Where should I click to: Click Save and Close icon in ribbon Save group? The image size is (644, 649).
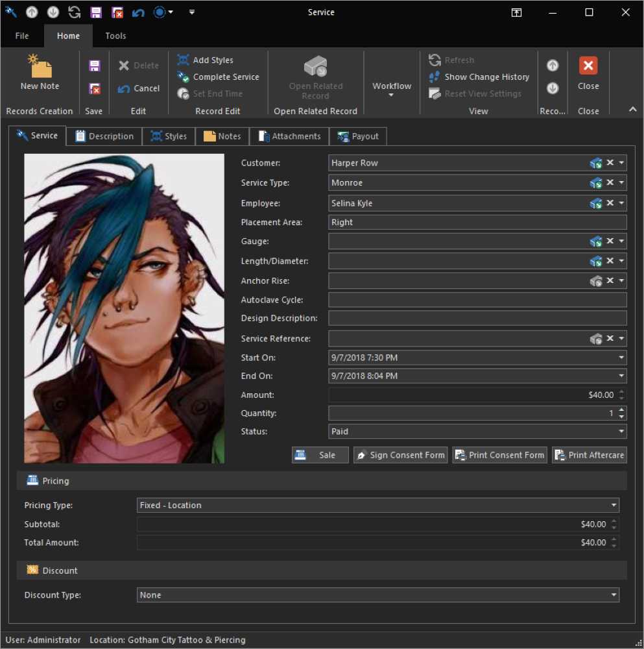tap(95, 88)
